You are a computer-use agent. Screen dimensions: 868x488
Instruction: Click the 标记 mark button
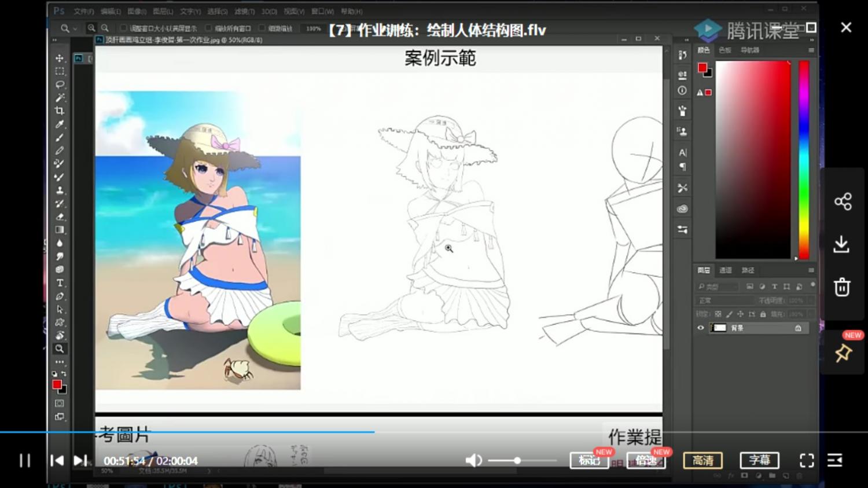click(x=589, y=460)
